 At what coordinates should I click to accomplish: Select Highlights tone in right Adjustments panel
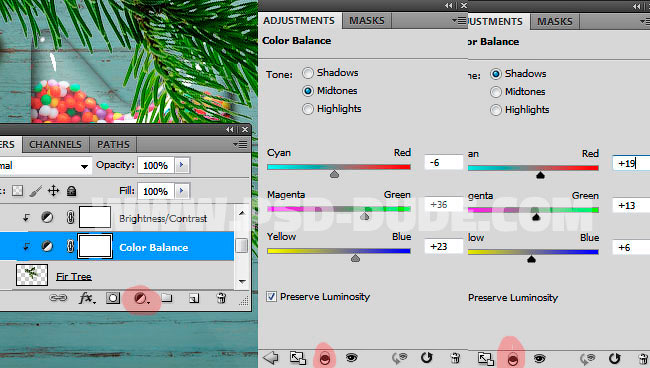496,110
